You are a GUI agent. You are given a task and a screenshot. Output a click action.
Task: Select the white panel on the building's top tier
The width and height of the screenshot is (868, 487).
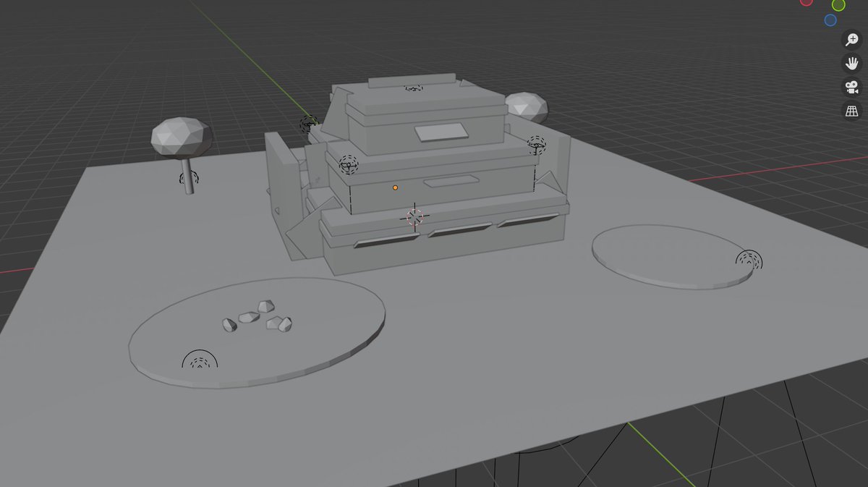441,132
